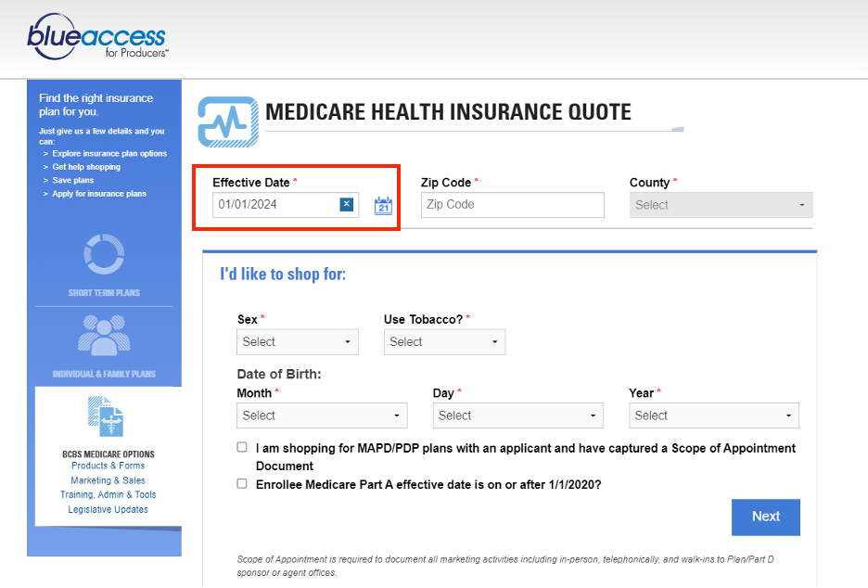Open the Products & Forms link
This screenshot has height=588, width=868.
(108, 466)
